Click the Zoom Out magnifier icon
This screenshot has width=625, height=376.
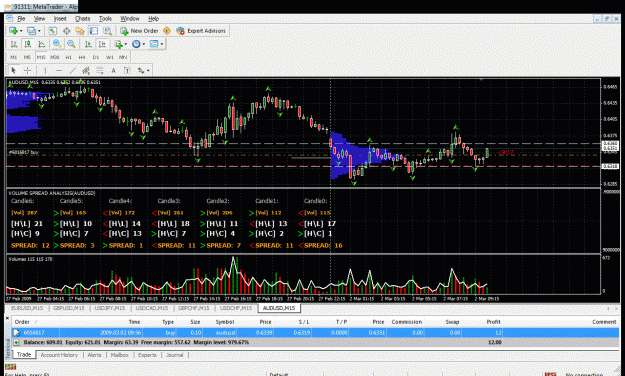[x=71, y=44]
